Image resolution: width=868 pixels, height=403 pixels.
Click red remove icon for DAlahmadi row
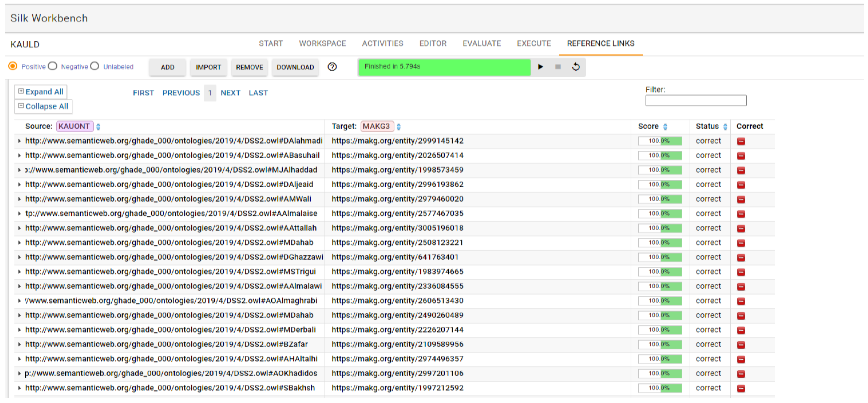741,141
